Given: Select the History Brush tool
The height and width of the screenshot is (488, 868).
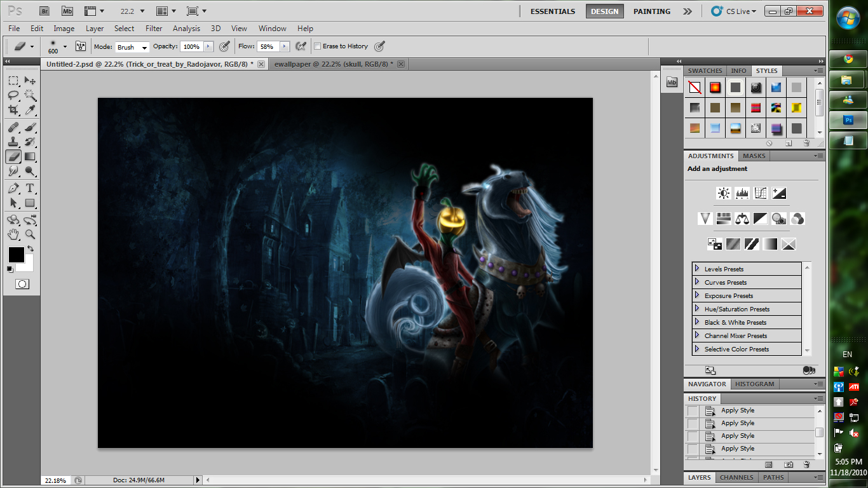Looking at the screenshot, I should 30,142.
